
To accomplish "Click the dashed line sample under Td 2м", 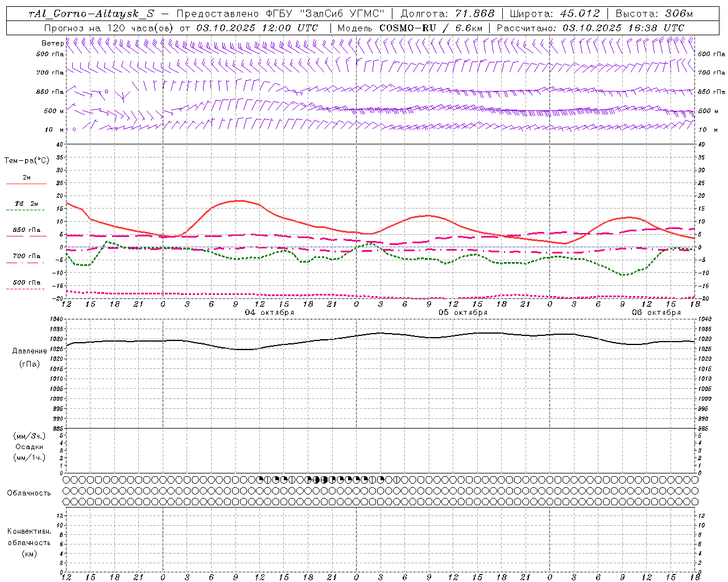I will pyautogui.click(x=25, y=210).
